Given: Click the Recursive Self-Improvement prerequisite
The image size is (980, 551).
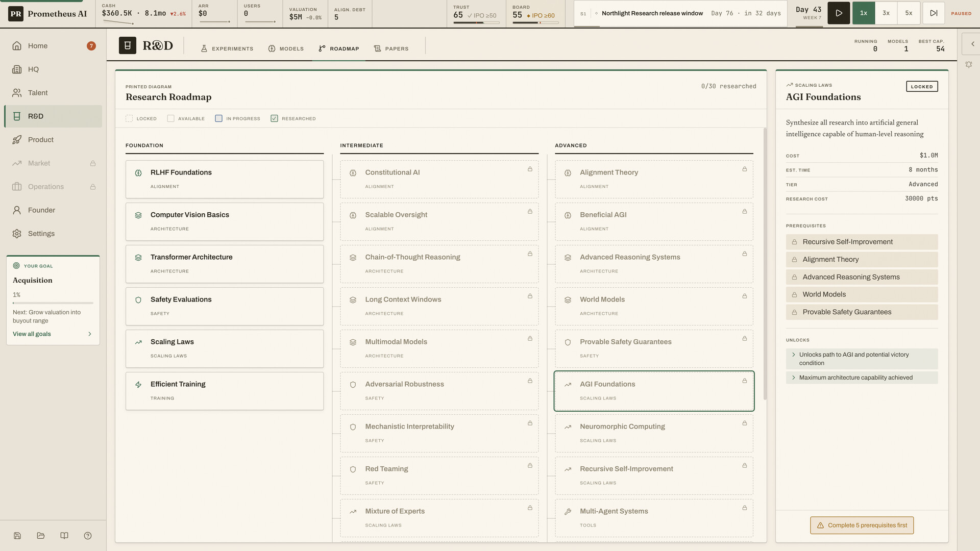Looking at the screenshot, I should 862,242.
